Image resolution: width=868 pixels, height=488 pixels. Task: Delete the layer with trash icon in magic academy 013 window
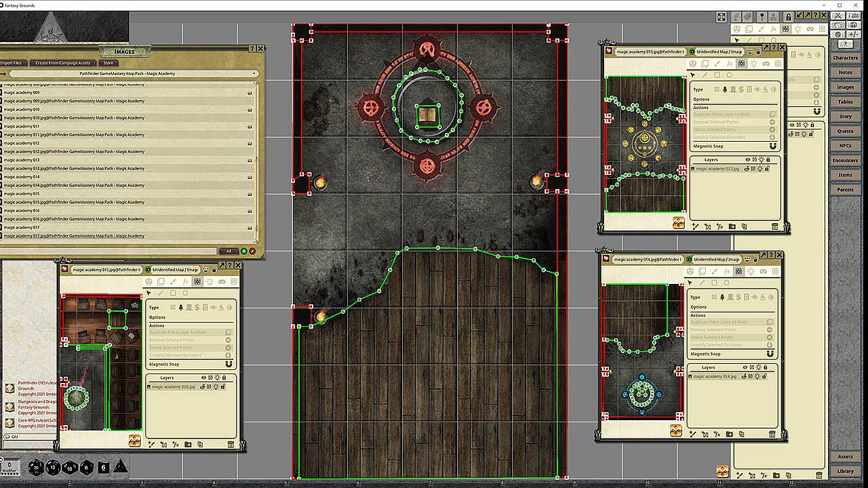774,226
